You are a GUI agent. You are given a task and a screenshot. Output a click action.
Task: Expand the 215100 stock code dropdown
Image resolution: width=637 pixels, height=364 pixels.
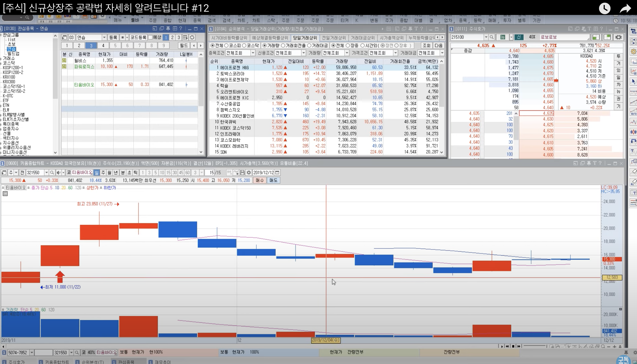(486, 37)
